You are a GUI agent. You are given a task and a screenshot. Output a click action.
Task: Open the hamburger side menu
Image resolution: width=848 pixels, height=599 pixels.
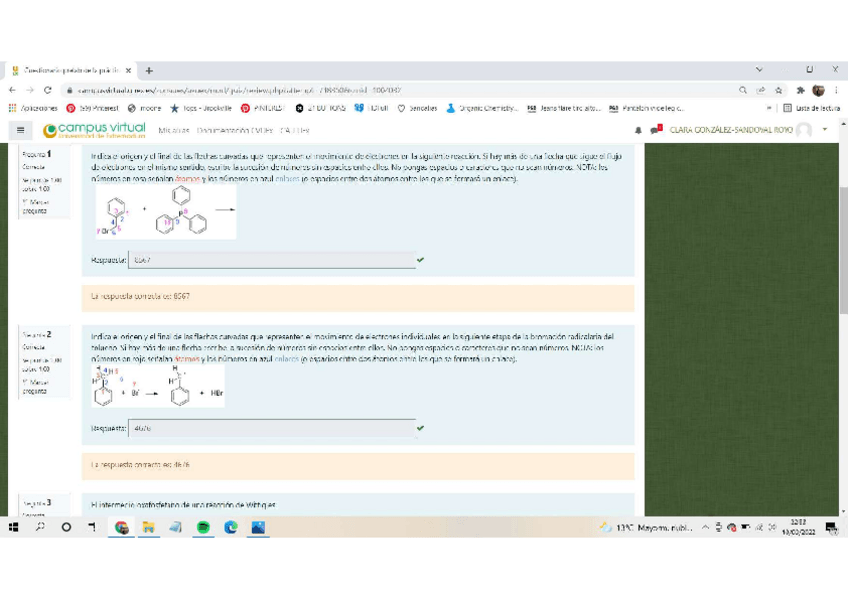click(x=20, y=130)
